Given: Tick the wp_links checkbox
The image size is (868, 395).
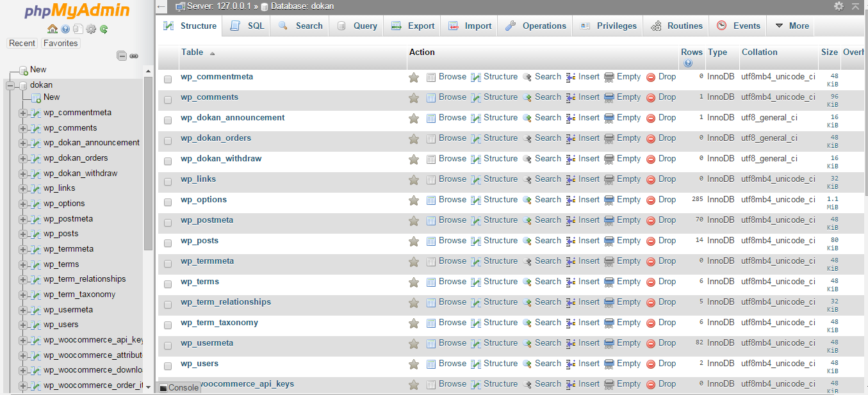Looking at the screenshot, I should click(168, 182).
